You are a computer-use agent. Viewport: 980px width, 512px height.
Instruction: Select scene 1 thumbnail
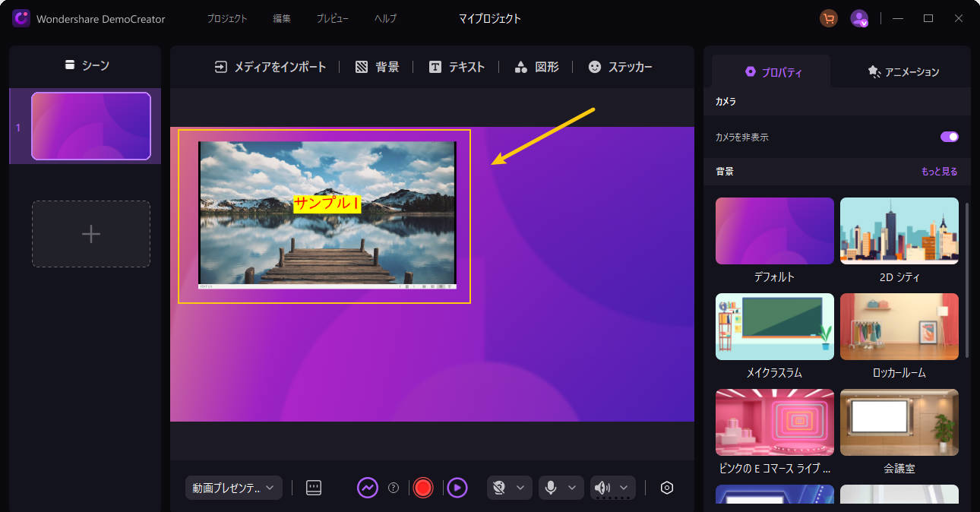coord(91,126)
